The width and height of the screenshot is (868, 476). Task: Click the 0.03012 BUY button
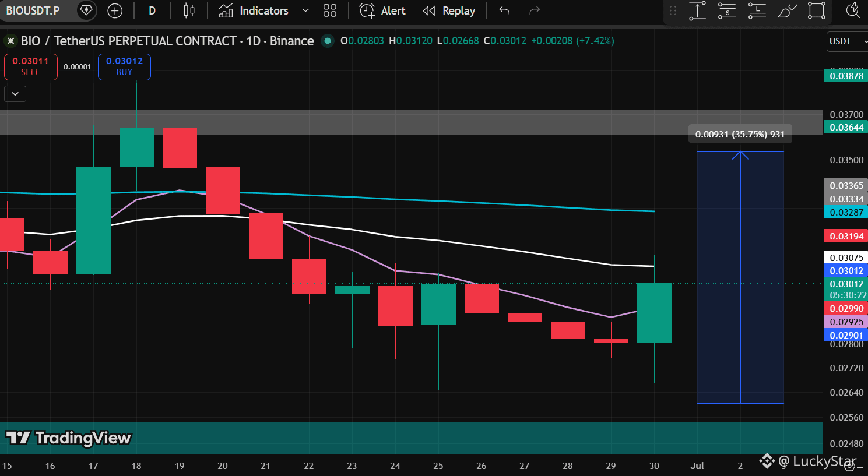(124, 66)
